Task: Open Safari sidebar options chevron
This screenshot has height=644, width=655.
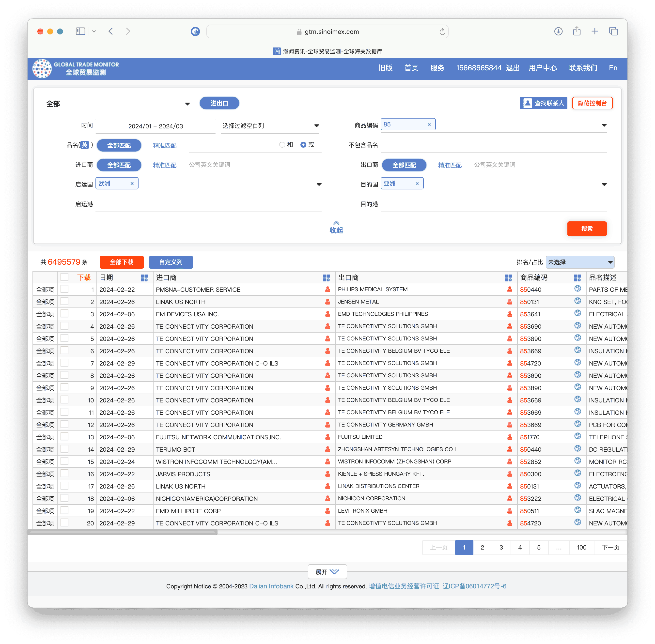Action: 94,31
